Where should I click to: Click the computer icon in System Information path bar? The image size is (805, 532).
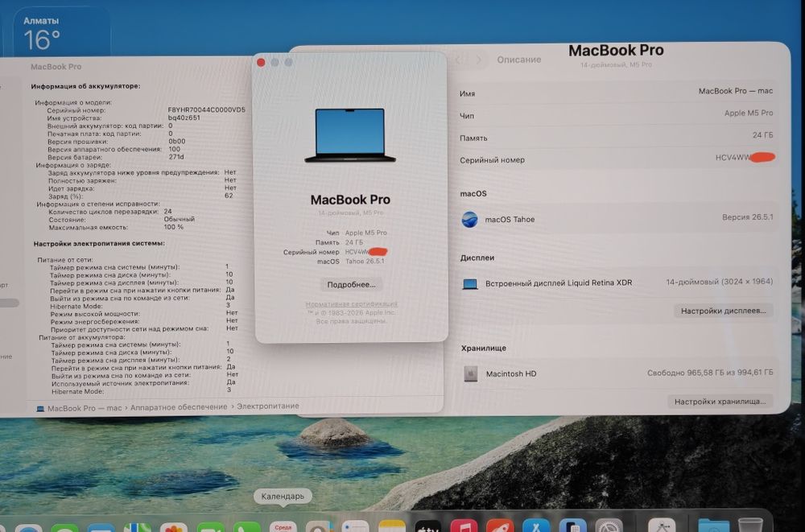(40, 409)
